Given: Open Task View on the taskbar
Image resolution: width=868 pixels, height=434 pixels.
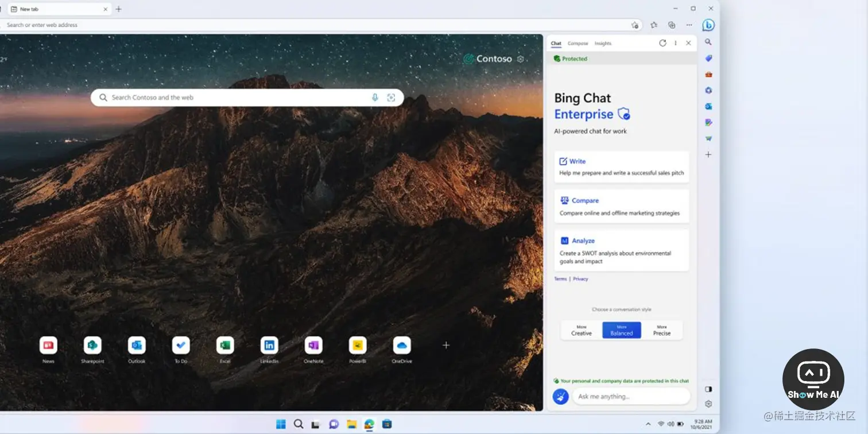Looking at the screenshot, I should point(315,425).
